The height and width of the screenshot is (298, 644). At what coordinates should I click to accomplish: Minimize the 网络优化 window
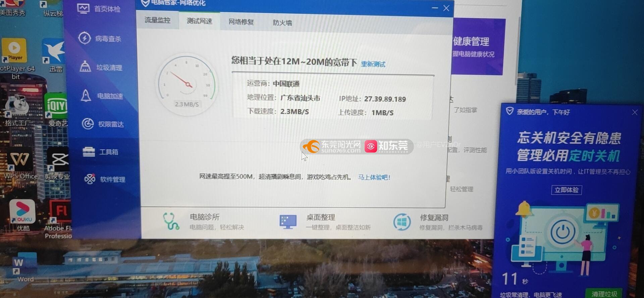pyautogui.click(x=435, y=8)
